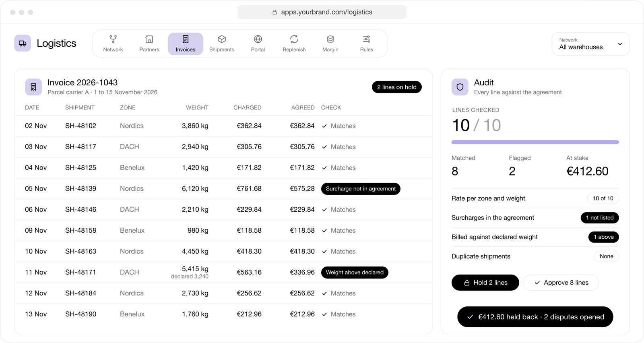Image resolution: width=644 pixels, height=343 pixels.
Task: Click the None pill for duplicate shipments
Action: coord(607,256)
